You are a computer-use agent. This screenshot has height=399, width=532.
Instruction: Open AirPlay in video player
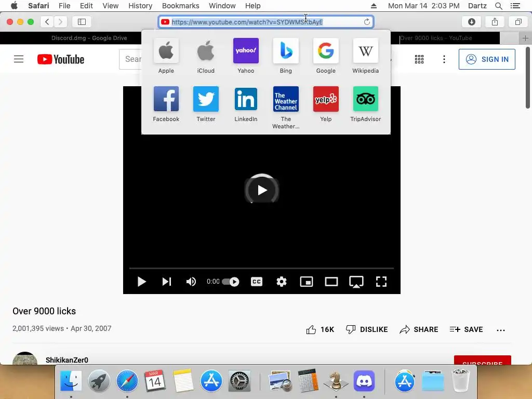(x=356, y=282)
